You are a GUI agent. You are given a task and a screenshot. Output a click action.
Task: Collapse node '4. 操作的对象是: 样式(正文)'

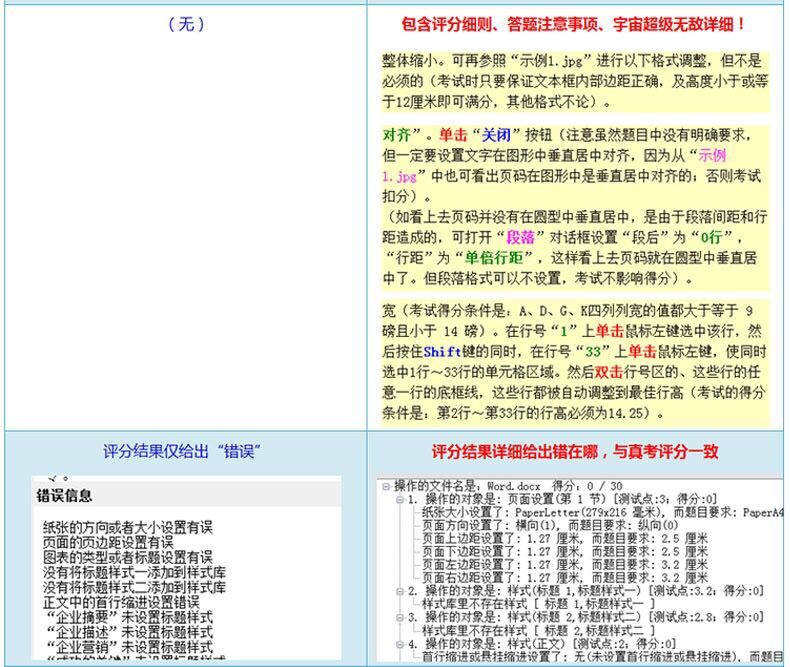click(400, 643)
